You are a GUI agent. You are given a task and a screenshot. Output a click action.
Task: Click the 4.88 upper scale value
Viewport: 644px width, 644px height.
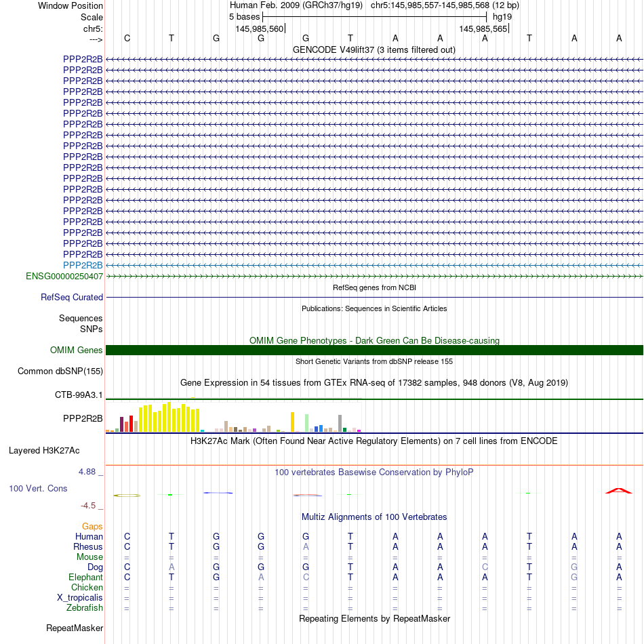tap(87, 472)
